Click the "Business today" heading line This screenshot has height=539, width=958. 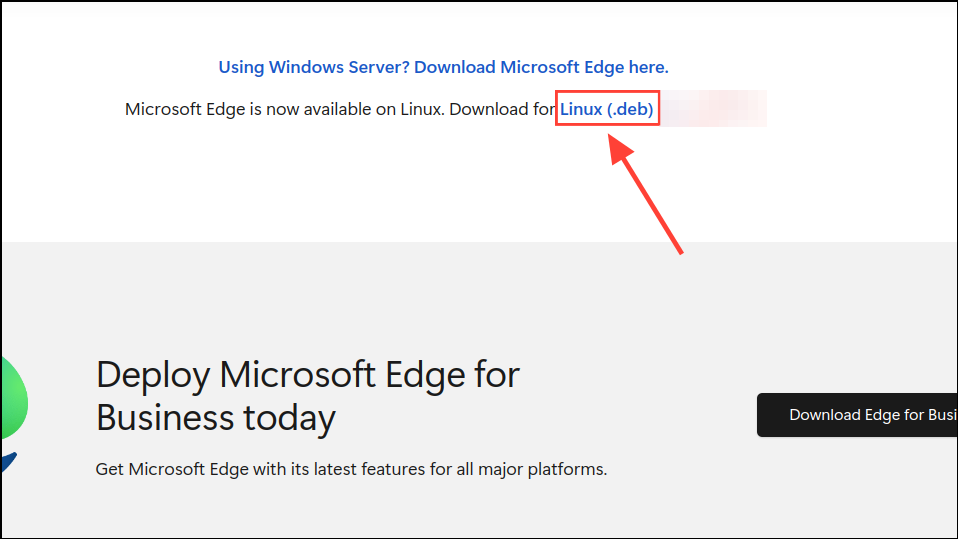pyautogui.click(x=215, y=417)
